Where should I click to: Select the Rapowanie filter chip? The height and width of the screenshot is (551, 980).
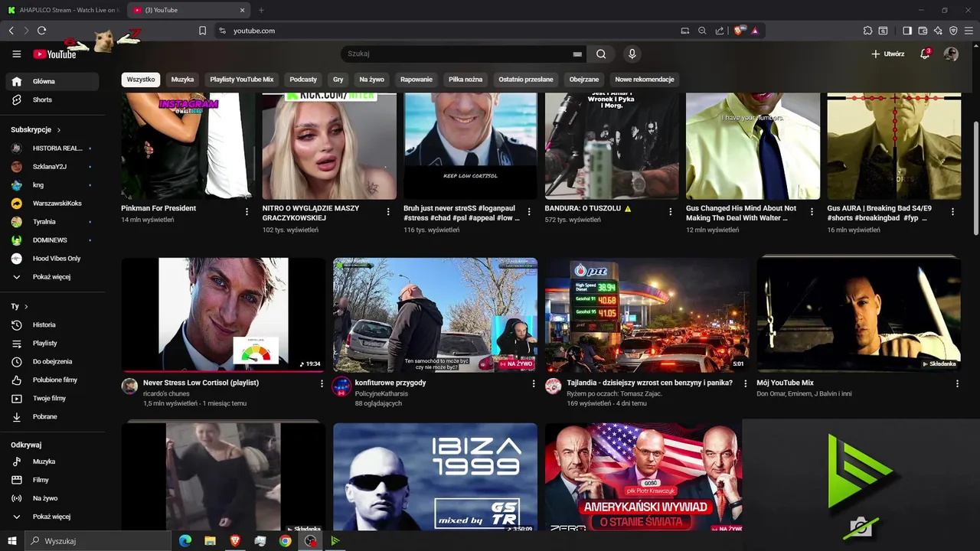(416, 80)
